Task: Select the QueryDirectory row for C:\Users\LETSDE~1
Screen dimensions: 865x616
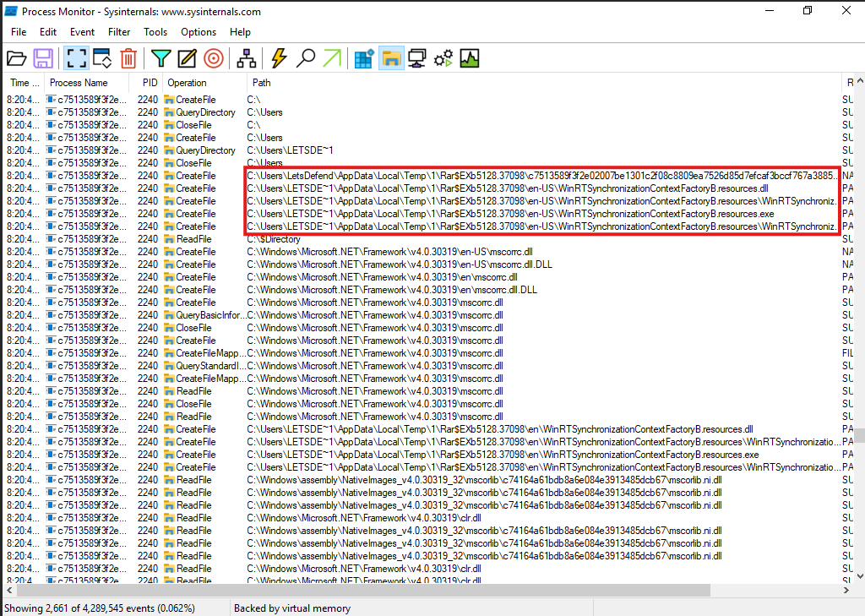Action: 428,150
